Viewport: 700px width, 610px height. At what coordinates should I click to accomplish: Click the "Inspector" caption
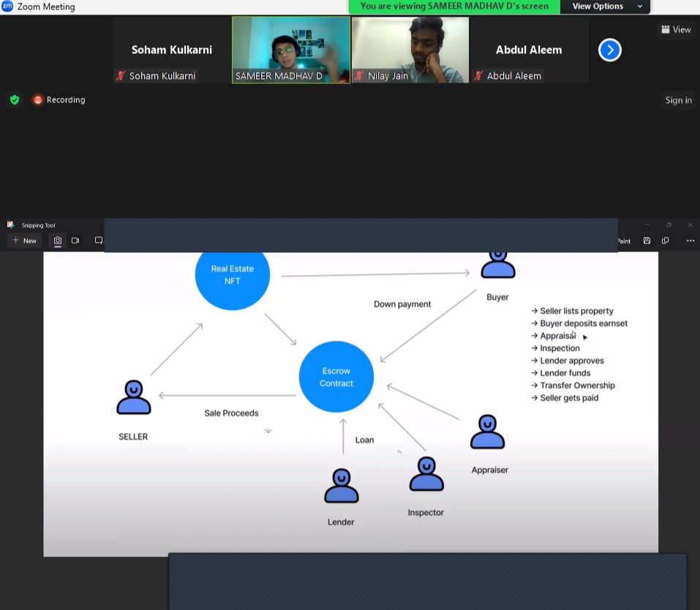coord(426,513)
